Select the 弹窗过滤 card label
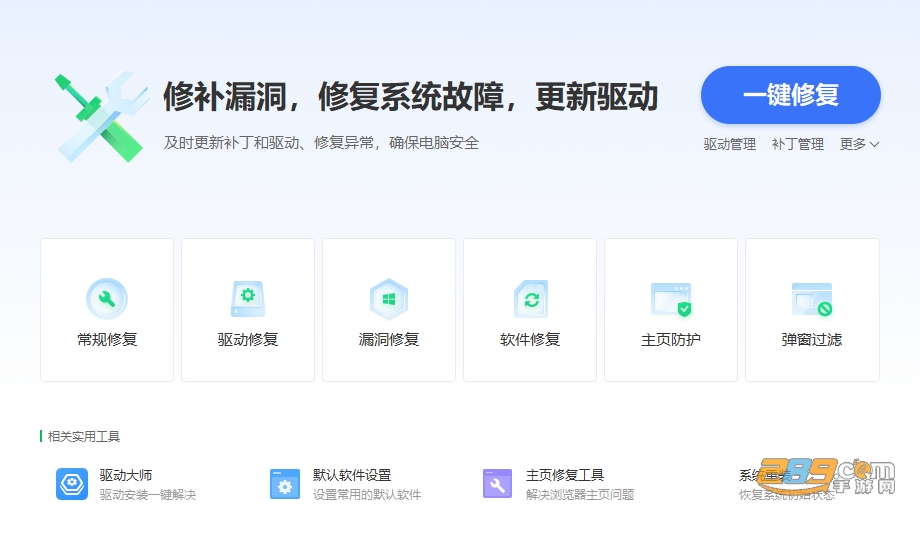This screenshot has height=534, width=920. coord(812,339)
